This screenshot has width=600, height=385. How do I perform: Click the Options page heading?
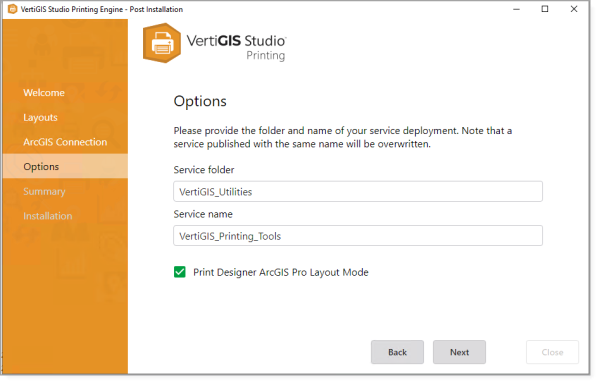(200, 101)
